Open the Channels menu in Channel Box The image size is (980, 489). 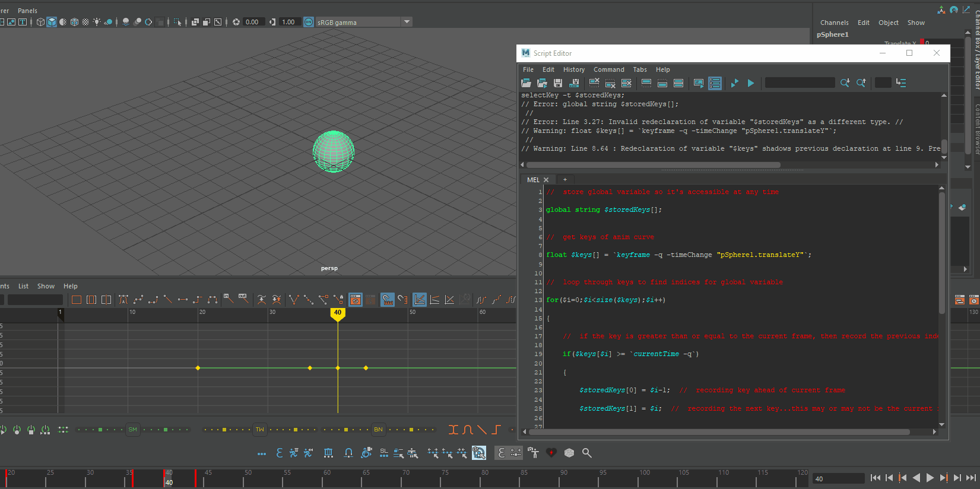point(834,23)
